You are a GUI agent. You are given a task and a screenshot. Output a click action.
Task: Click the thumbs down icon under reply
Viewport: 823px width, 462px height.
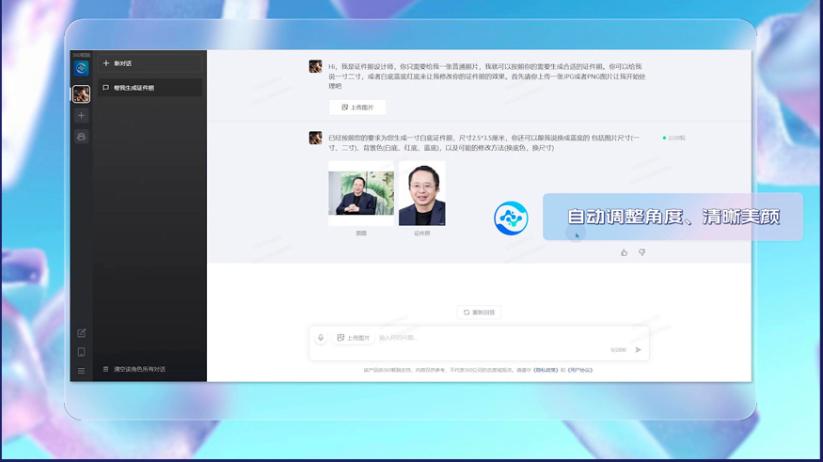pos(642,252)
